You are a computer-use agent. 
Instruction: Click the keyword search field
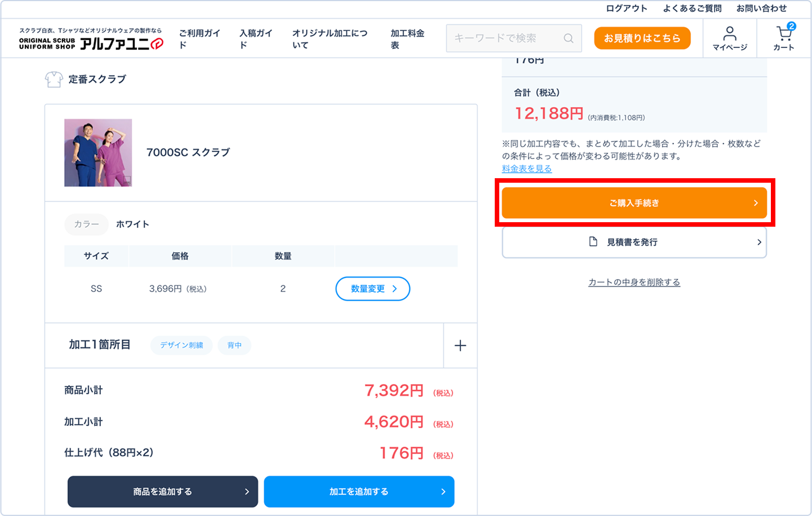click(504, 38)
